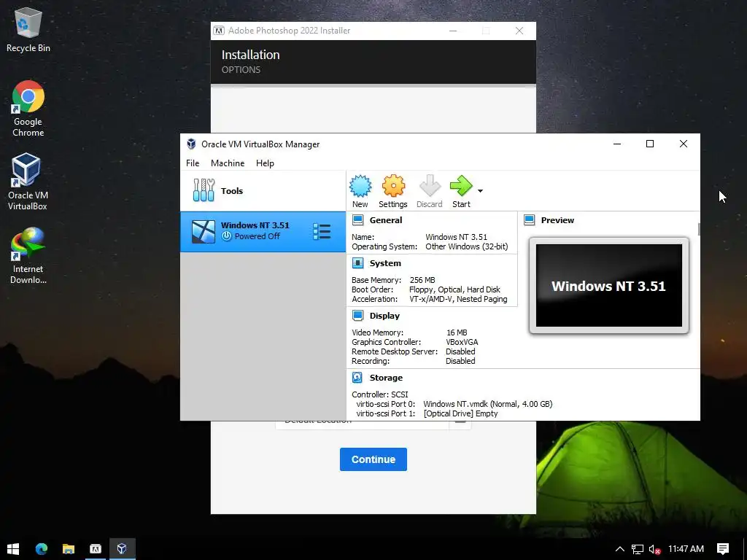Click the Preview section monitor icon
Screen dimensions: 747x560
coord(530,220)
